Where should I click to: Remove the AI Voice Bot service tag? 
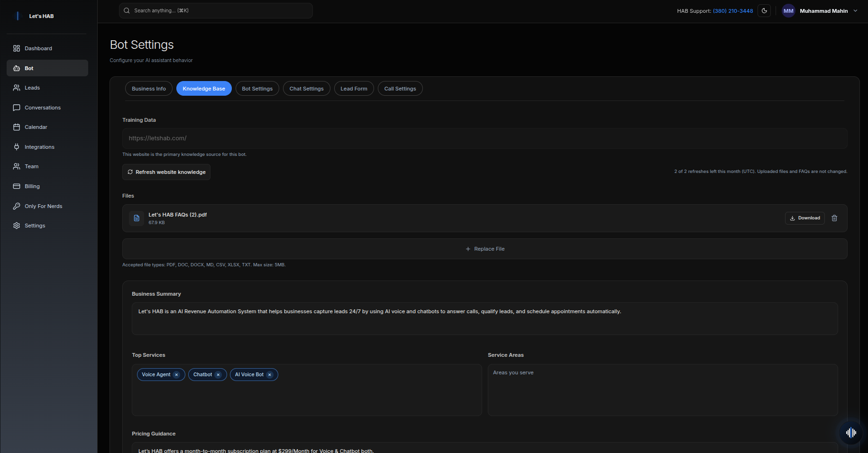coord(270,375)
